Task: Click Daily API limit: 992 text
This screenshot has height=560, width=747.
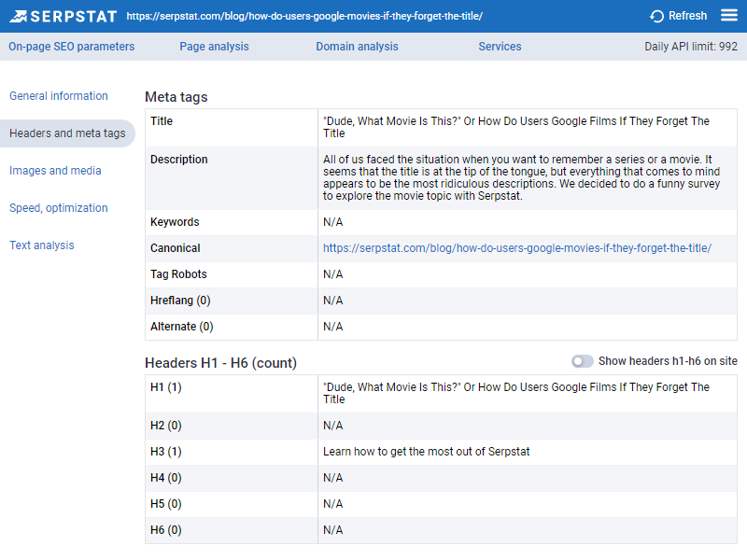Action: pos(691,46)
